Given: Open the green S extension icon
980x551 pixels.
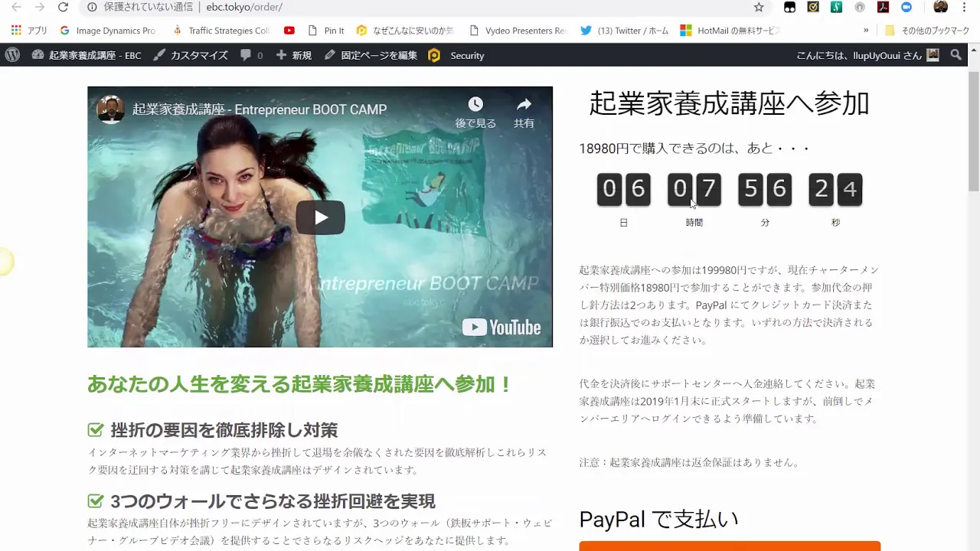Looking at the screenshot, I should point(837,8).
